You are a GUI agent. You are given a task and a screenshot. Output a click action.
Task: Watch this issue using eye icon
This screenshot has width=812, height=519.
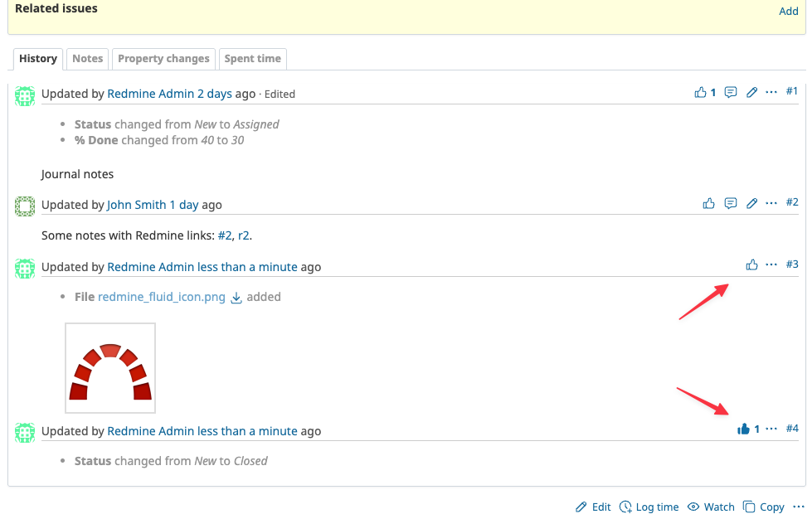pyautogui.click(x=711, y=507)
